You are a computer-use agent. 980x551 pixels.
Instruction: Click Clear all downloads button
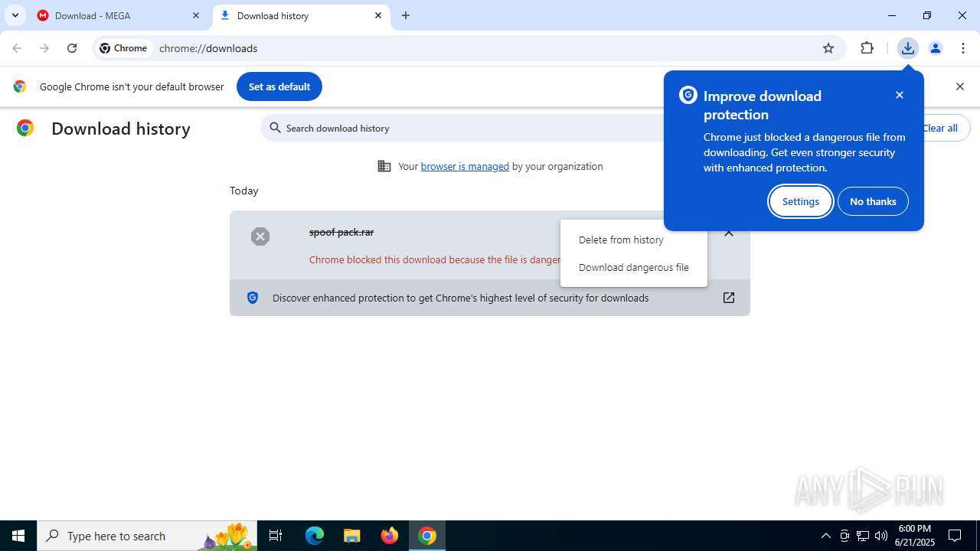(x=940, y=128)
